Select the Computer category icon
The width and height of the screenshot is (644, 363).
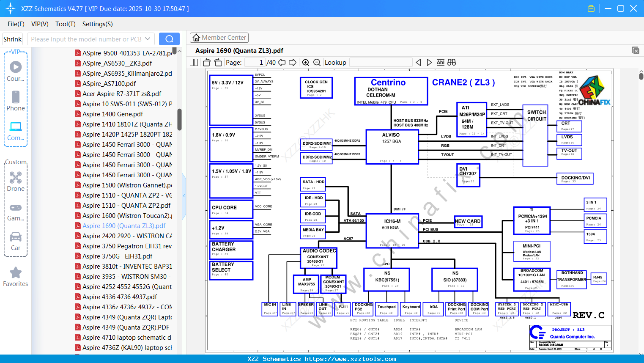click(16, 131)
